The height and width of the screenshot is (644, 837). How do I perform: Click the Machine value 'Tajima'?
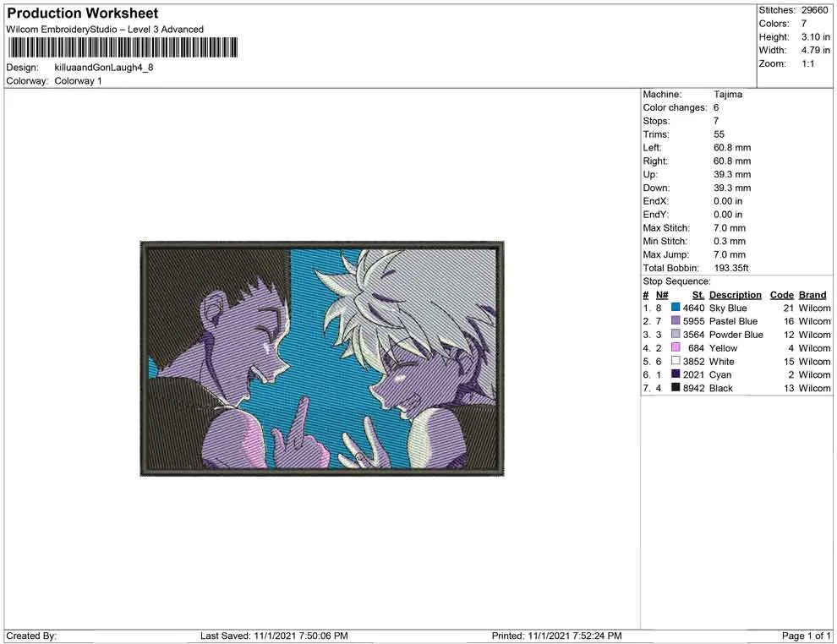728,95
